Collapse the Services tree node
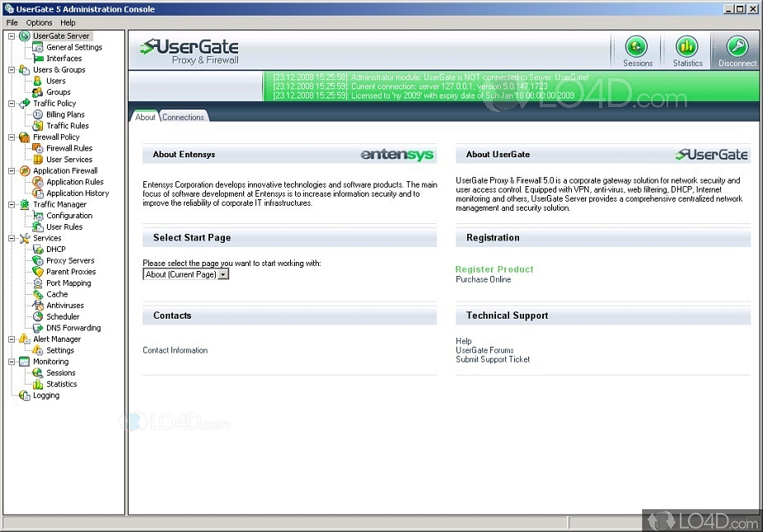Viewport: 763px width, 532px height. click(x=12, y=238)
